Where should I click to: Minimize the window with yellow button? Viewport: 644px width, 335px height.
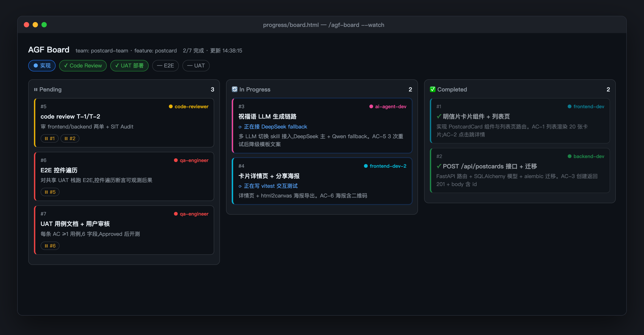pyautogui.click(x=35, y=25)
